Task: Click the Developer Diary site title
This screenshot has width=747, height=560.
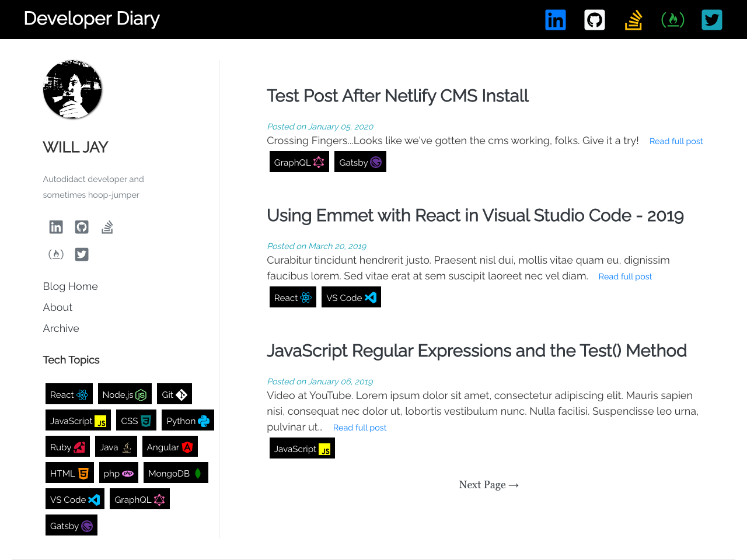Action: coord(92,19)
